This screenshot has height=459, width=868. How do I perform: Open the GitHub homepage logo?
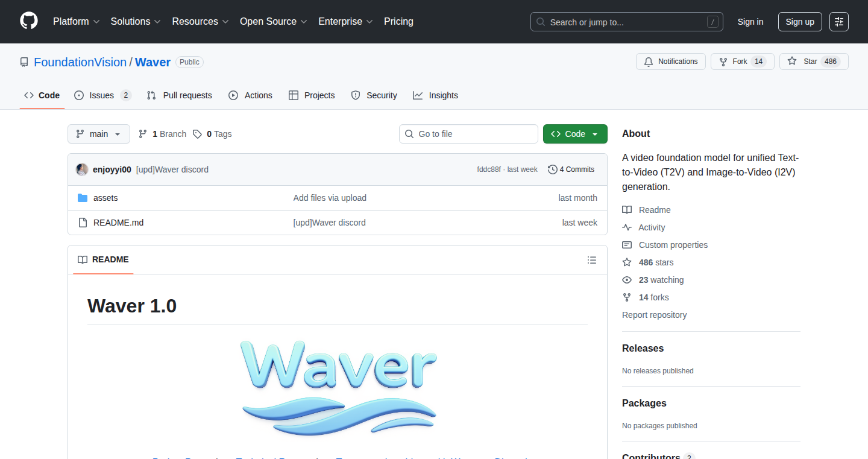(x=29, y=21)
